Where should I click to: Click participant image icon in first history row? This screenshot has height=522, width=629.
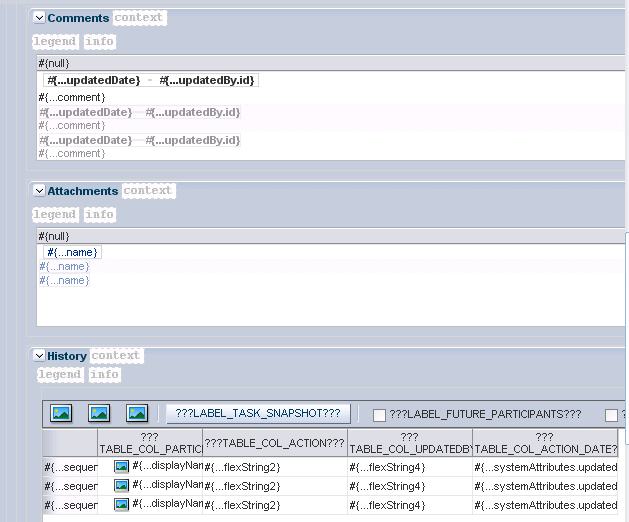click(122, 467)
